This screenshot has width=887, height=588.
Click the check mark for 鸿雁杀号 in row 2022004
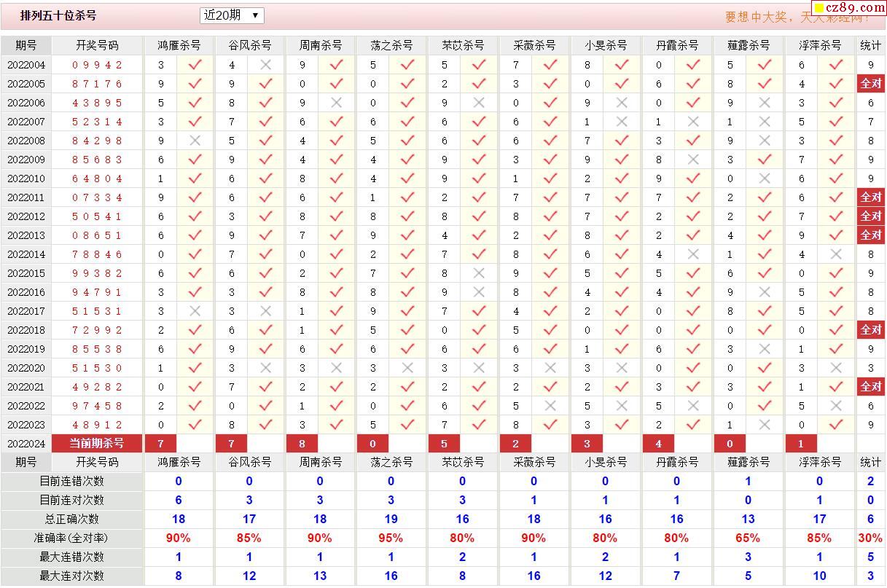coord(195,65)
